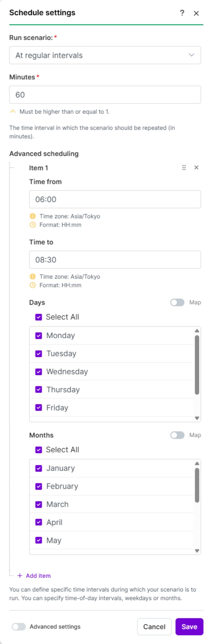Click the clock icon under Time to
Image resolution: width=208 pixels, height=644 pixels.
[33, 285]
